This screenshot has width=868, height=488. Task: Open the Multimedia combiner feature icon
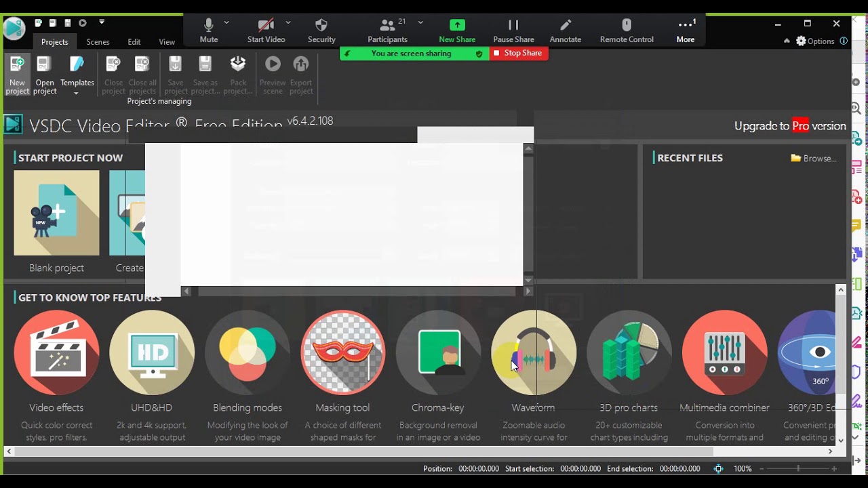click(x=724, y=352)
